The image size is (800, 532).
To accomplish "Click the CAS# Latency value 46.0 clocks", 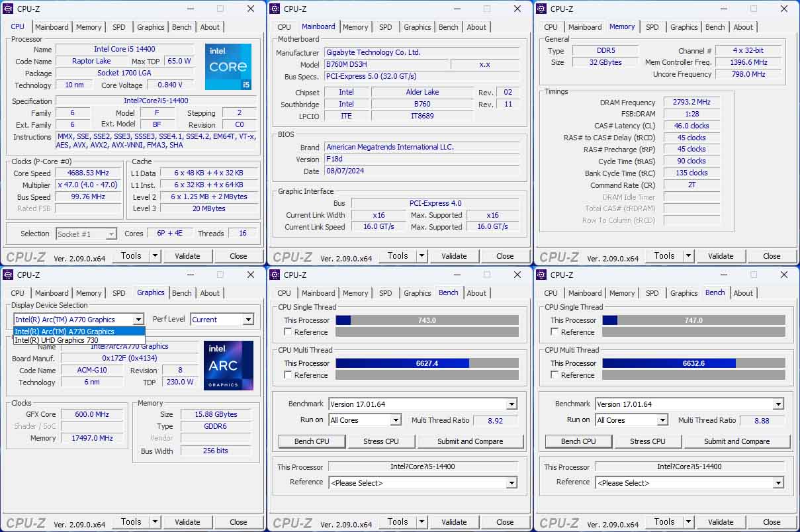I will pos(691,126).
